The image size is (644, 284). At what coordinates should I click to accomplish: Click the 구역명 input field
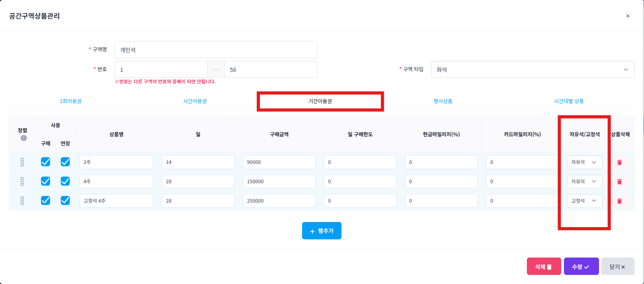click(216, 50)
